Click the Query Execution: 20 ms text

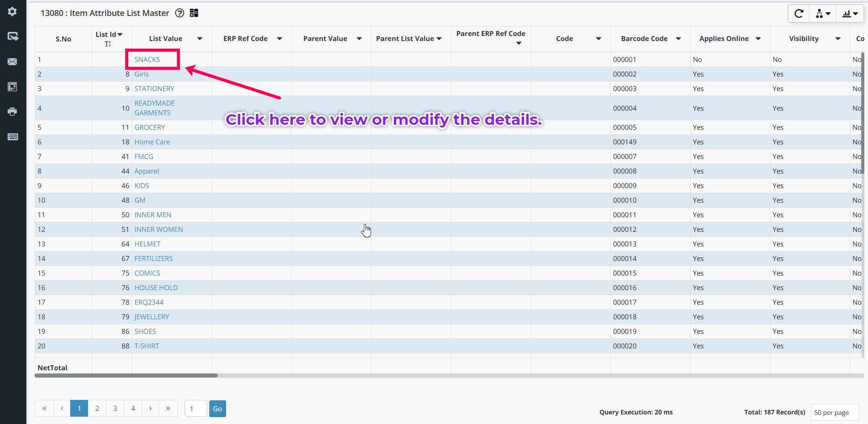[636, 412]
